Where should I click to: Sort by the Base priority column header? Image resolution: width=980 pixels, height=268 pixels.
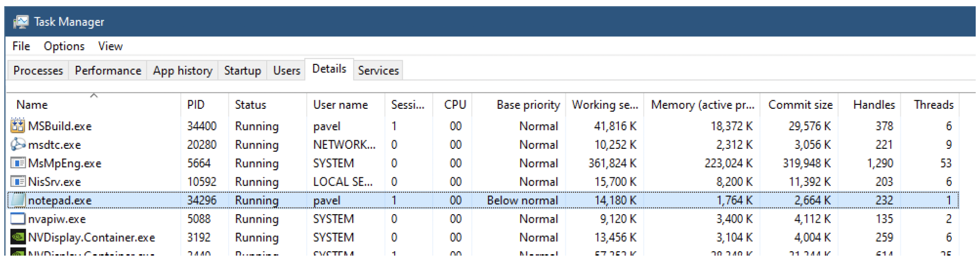[x=519, y=104]
